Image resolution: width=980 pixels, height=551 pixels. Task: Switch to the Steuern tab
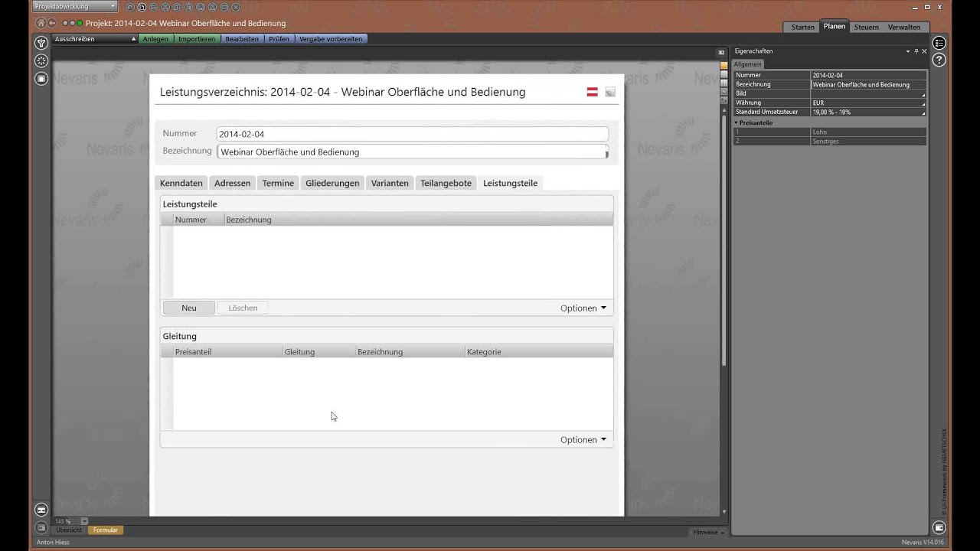[x=866, y=27]
